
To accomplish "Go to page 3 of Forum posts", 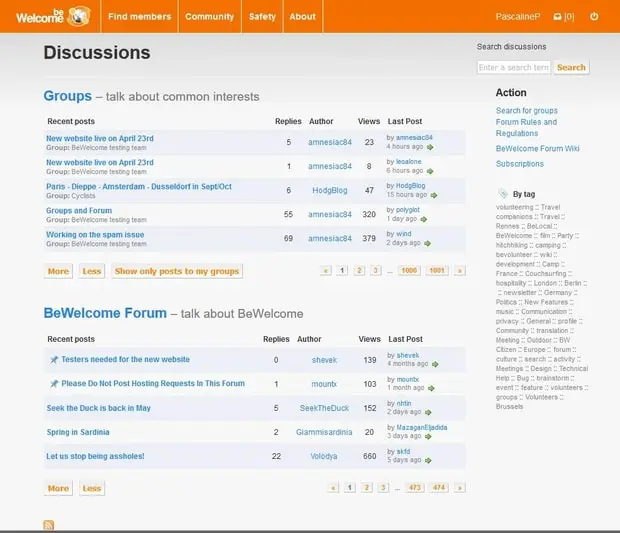I will coord(383,488).
